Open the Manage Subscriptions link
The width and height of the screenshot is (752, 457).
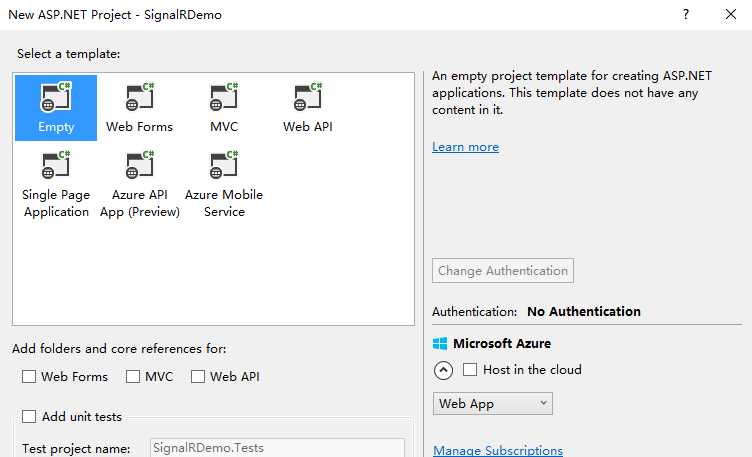pyautogui.click(x=498, y=451)
